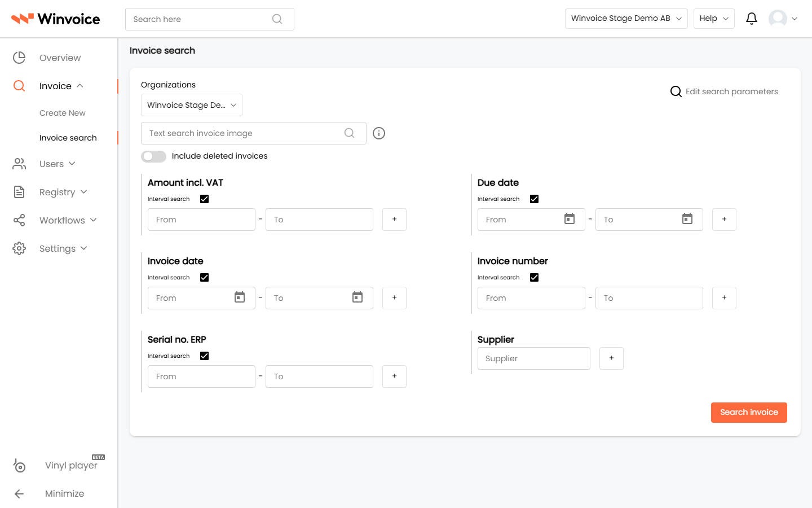Click the top search bar magnifier icon
This screenshot has height=508, width=812.
click(277, 19)
